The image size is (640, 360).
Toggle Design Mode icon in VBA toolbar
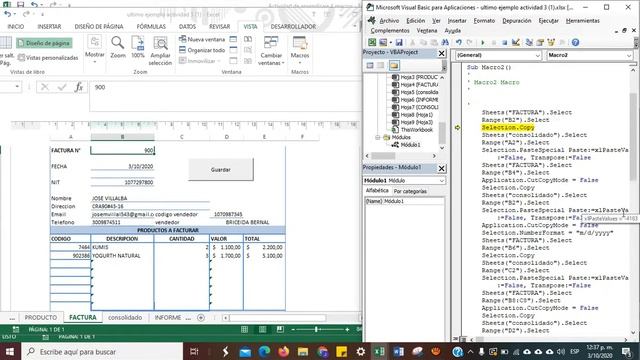point(516,42)
